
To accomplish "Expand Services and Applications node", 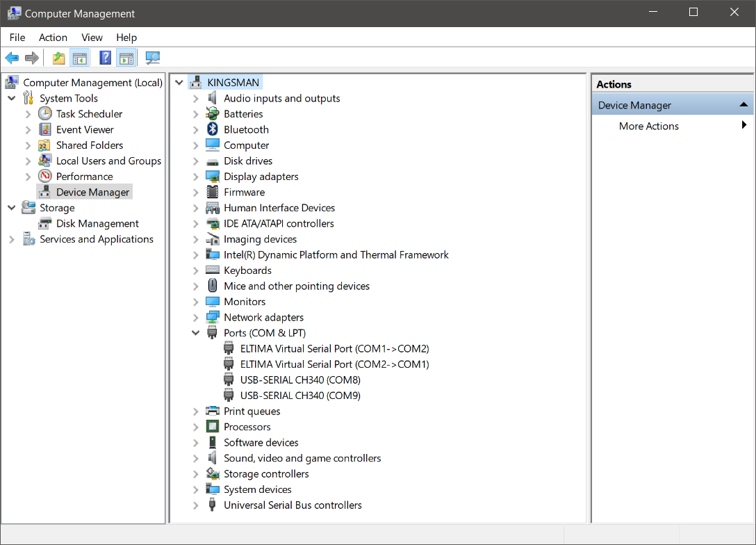I will coord(12,239).
